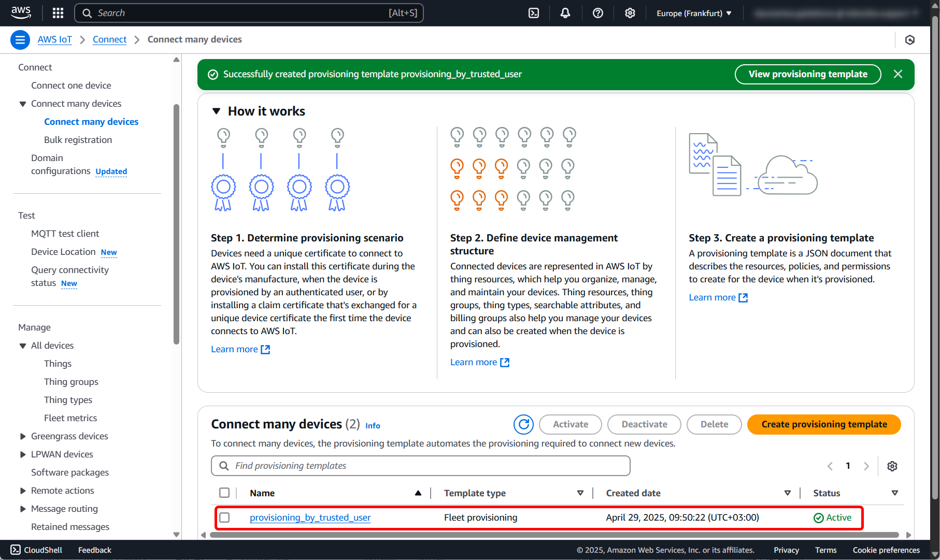Open table preferences gear icon
Viewport: 940px width, 560px height.
[x=892, y=466]
